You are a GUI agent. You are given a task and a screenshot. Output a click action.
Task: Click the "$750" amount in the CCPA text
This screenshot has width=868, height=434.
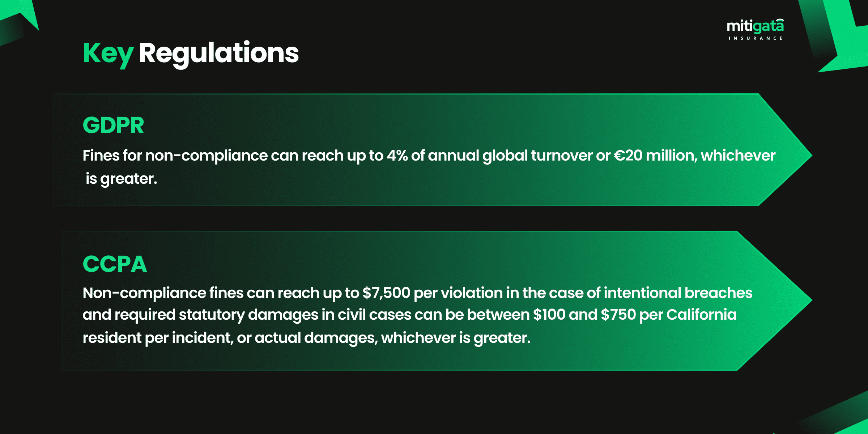pyautogui.click(x=618, y=315)
